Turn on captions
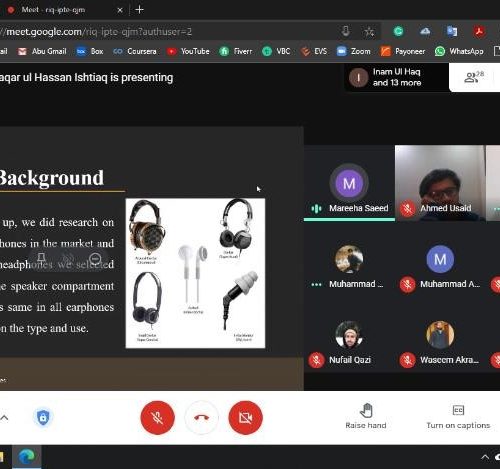Viewport: 500px width, 469px height. click(x=458, y=417)
